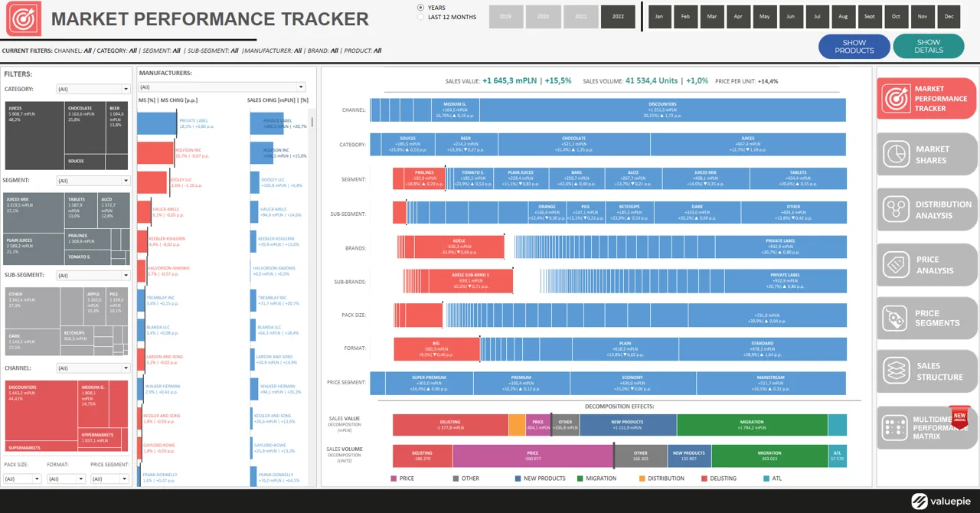The height and width of the screenshot is (513, 980).
Task: Toggle the Jan month button
Action: click(x=659, y=16)
